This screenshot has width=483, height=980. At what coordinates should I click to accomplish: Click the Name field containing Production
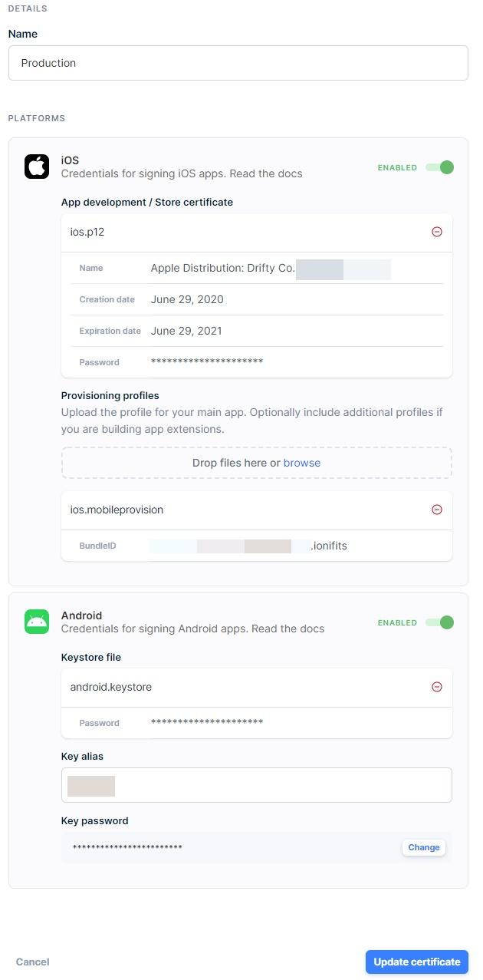[238, 63]
